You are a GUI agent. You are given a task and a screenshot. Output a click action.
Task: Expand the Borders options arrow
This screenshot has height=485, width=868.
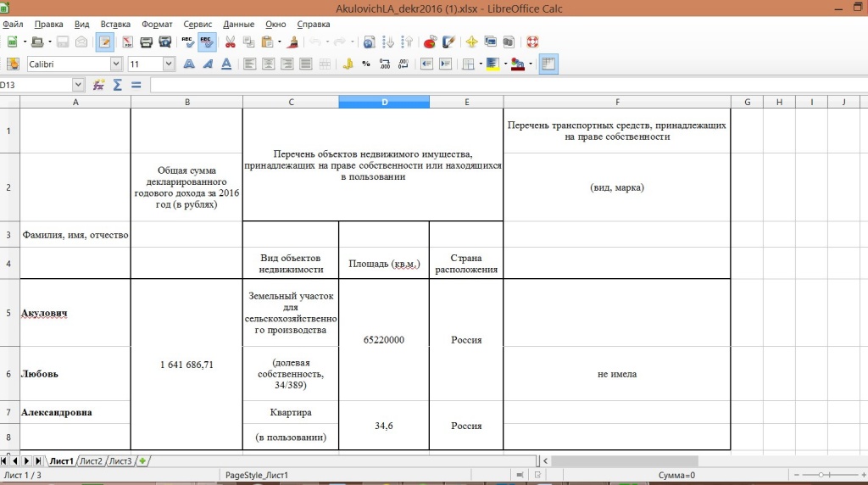click(480, 64)
